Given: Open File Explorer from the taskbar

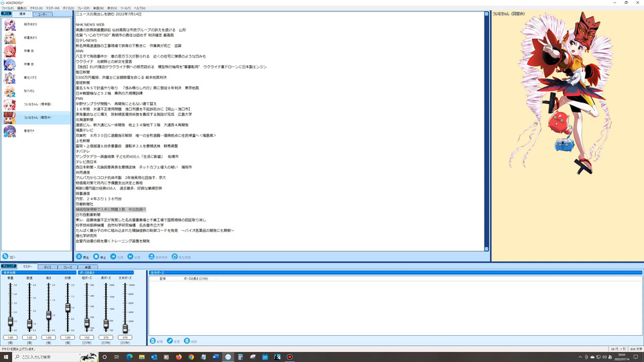Looking at the screenshot, I should click(x=142, y=357).
